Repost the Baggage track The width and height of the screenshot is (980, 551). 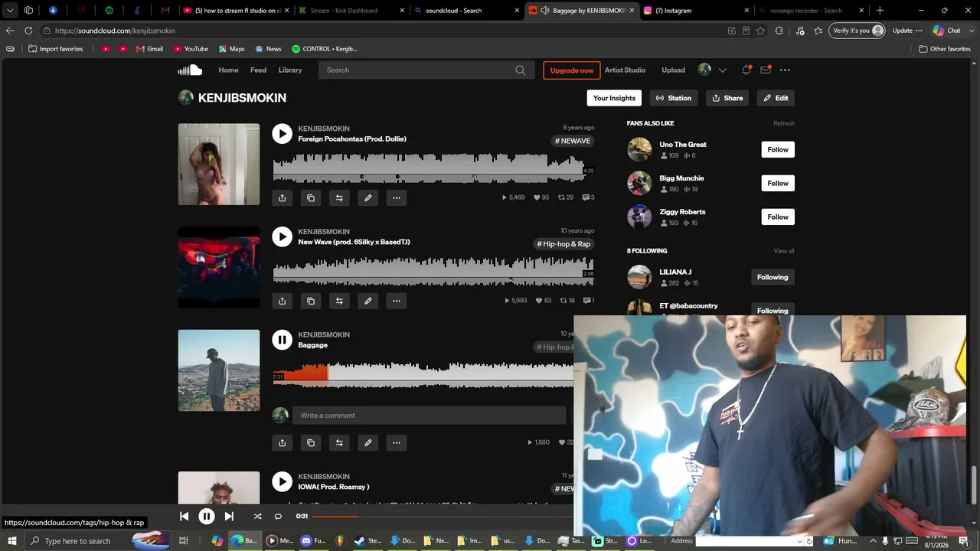(x=339, y=442)
